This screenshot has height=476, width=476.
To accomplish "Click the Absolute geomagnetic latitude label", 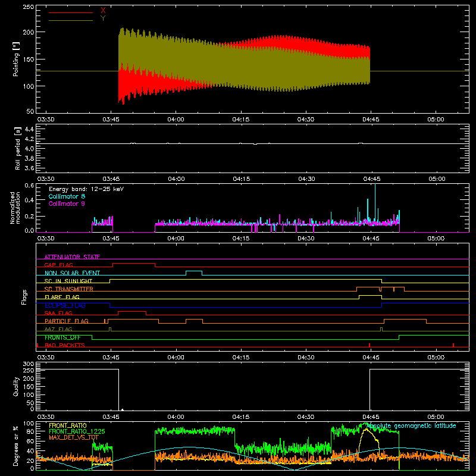I will pyautogui.click(x=411, y=425).
